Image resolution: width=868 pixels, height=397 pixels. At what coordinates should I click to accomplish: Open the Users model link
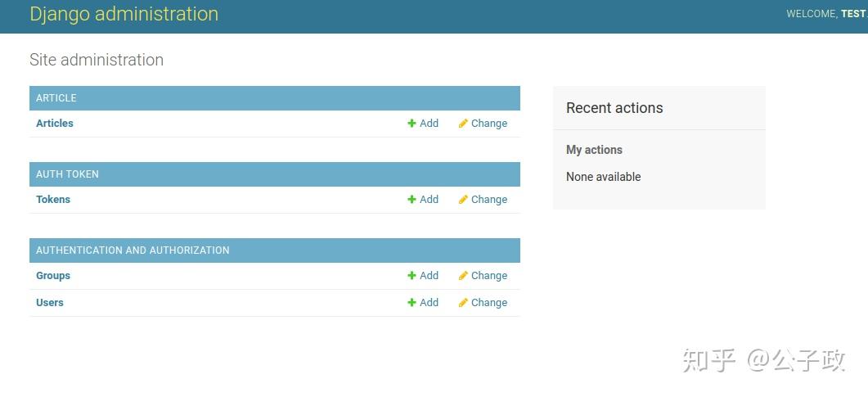[x=50, y=303]
